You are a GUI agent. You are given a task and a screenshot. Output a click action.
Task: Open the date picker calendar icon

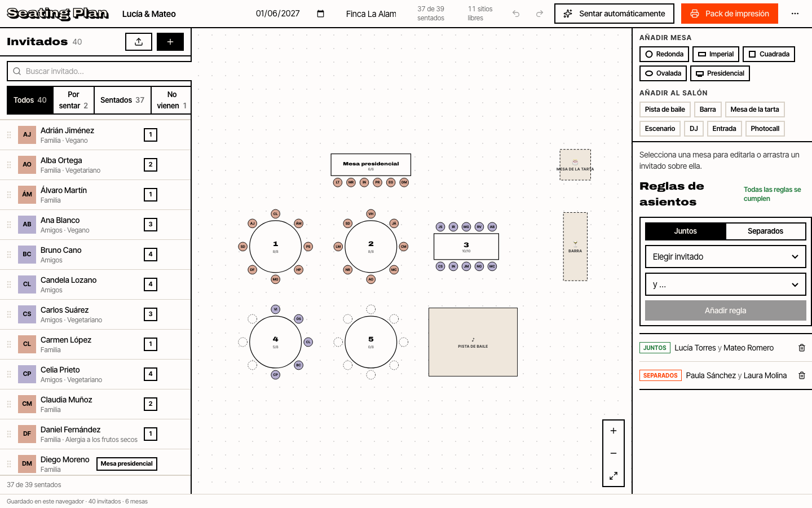click(x=320, y=14)
